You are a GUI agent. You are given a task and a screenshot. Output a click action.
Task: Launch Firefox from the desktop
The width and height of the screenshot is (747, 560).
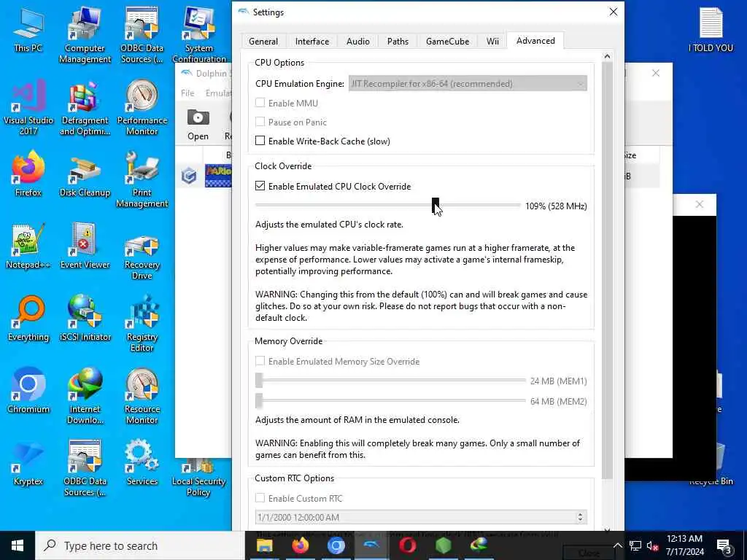tap(28, 174)
